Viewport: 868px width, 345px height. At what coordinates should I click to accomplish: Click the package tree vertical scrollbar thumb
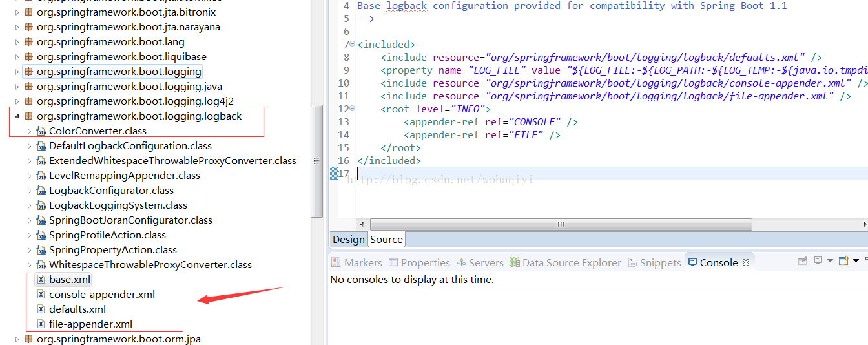click(x=316, y=161)
